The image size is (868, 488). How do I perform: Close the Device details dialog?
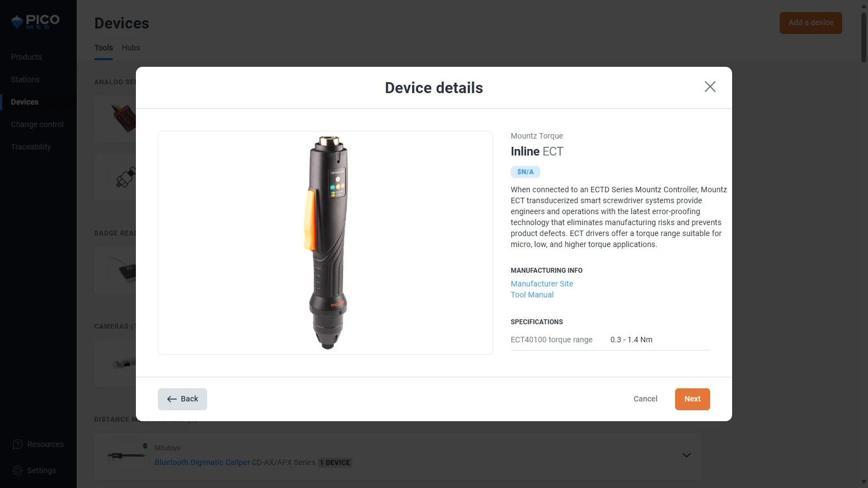click(x=710, y=87)
